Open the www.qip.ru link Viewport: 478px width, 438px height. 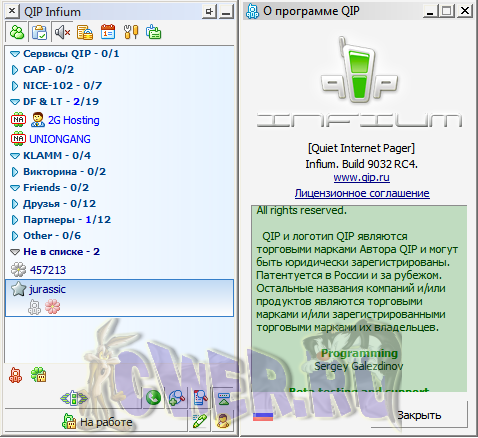(x=361, y=177)
